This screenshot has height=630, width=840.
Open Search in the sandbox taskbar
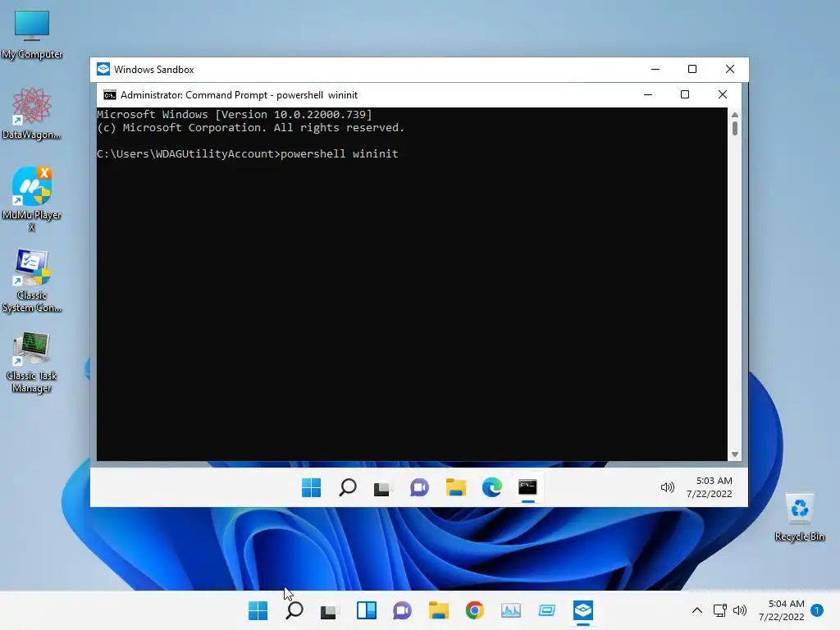pos(348,487)
